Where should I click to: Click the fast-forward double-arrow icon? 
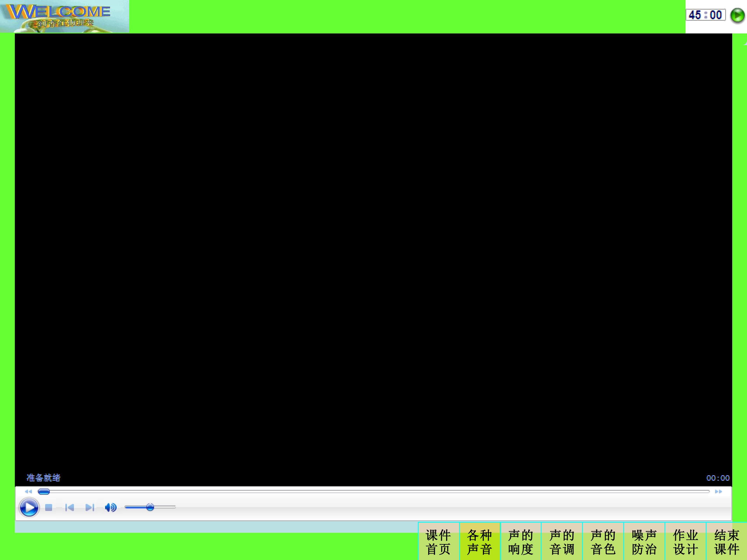pyautogui.click(x=718, y=492)
